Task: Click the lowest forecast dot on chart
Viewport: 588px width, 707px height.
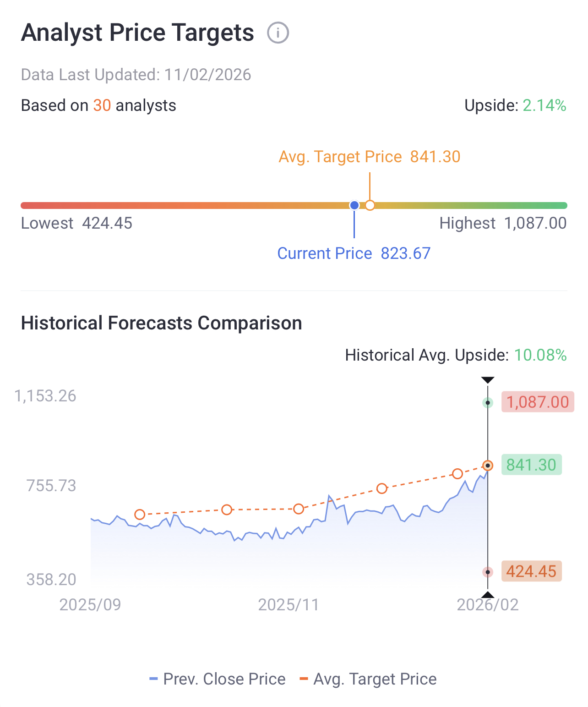Action: click(488, 572)
